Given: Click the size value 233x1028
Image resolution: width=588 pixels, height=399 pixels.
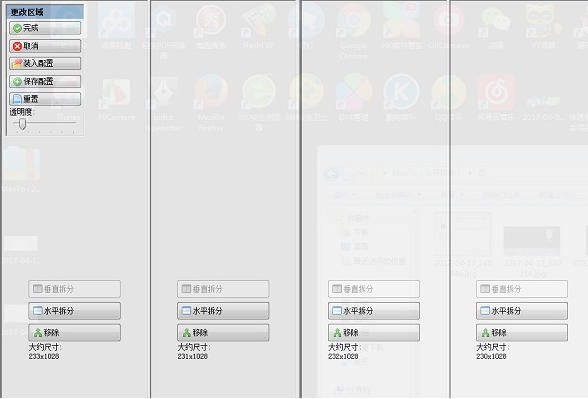Looking at the screenshot, I should click(44, 356).
